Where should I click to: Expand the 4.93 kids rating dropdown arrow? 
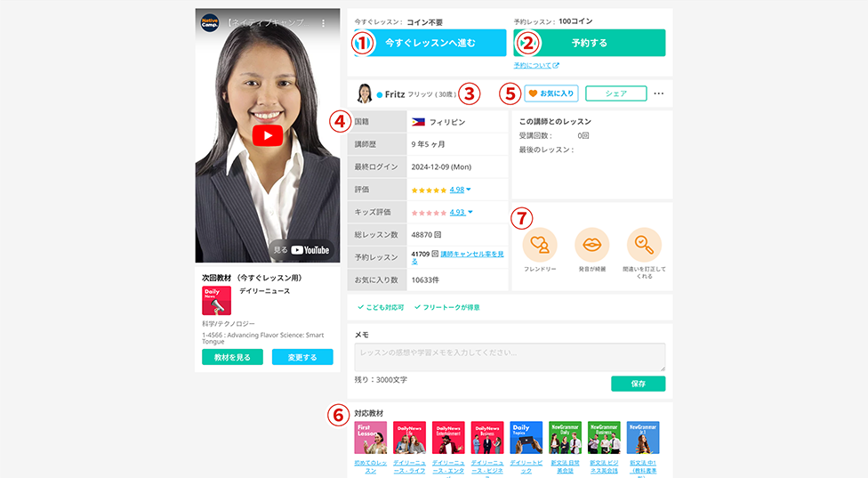pos(470,212)
